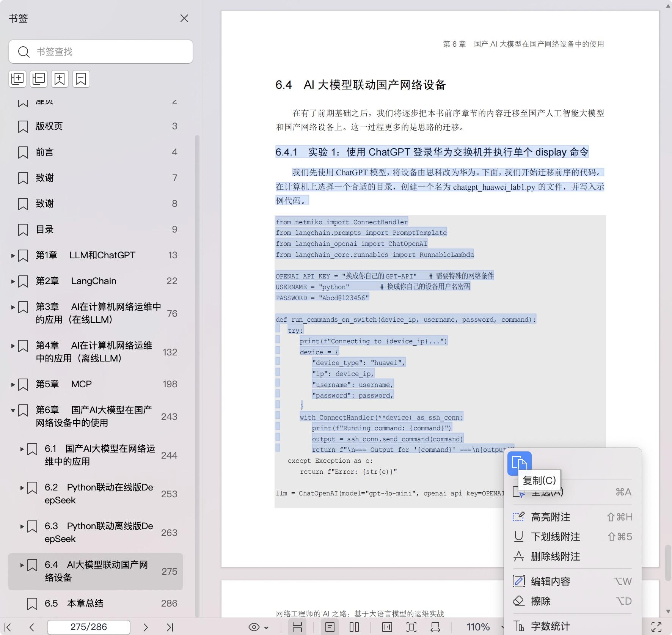Click the Fit Width icon in bottom toolbar
This screenshot has width=672, height=635.
click(435, 627)
